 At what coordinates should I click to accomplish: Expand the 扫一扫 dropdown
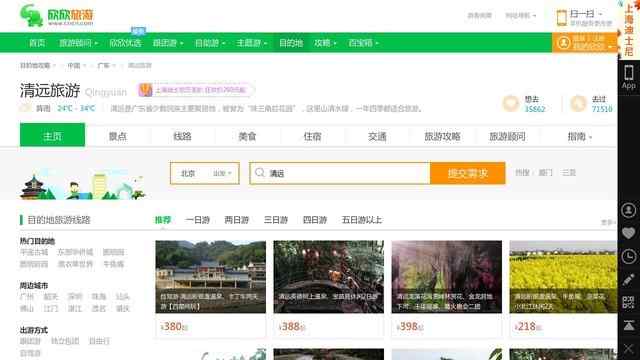click(600, 14)
